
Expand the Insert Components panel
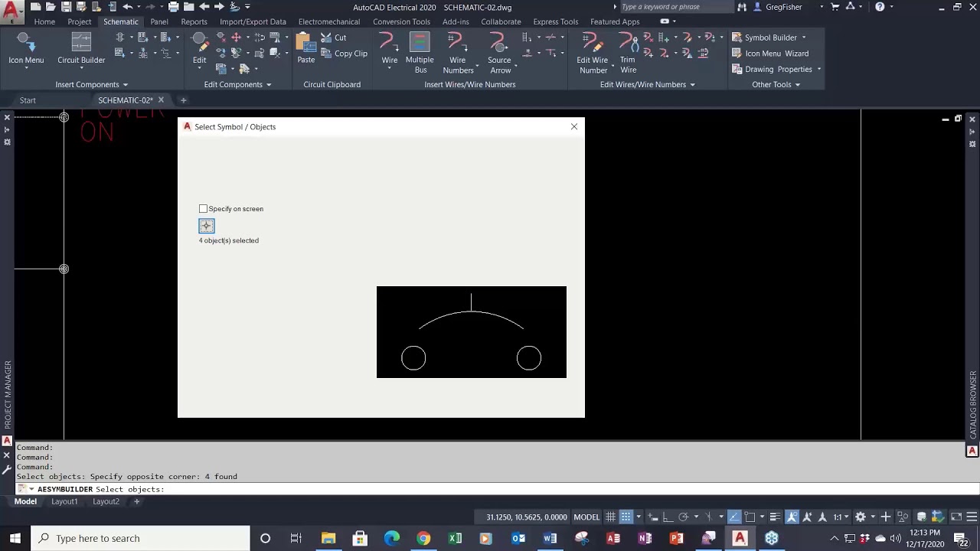click(x=92, y=85)
